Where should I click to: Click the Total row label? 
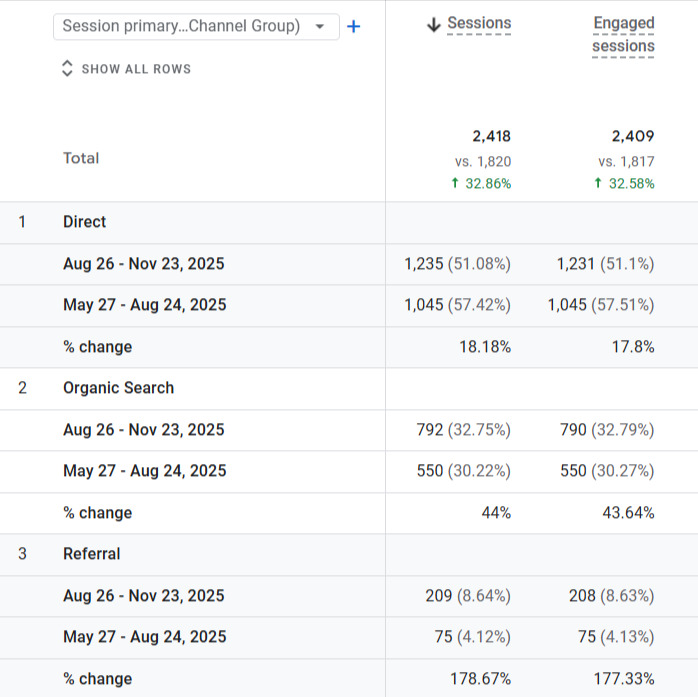[x=81, y=158]
